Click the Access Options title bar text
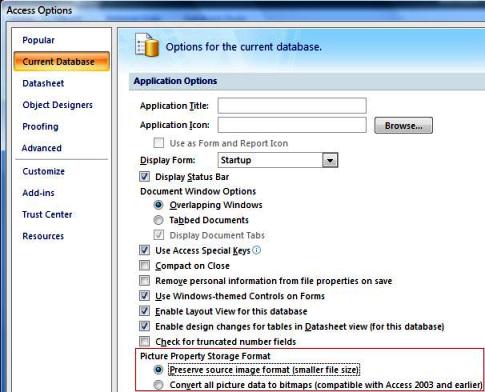 coord(39,10)
